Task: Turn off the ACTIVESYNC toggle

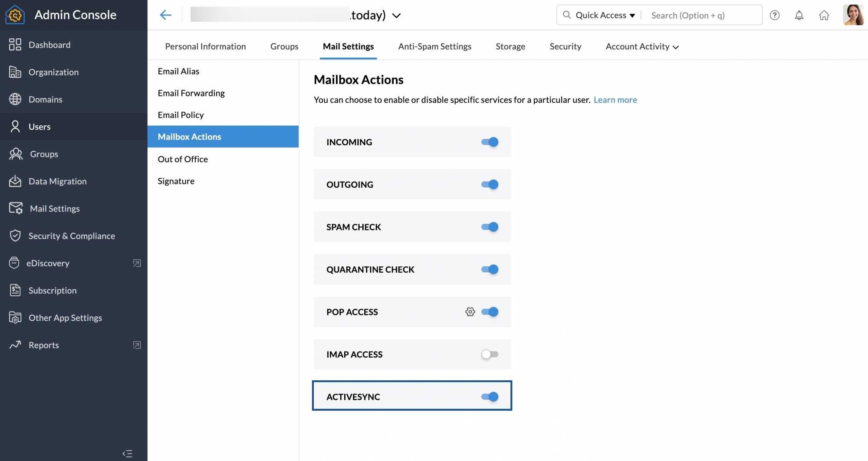Action: click(491, 396)
